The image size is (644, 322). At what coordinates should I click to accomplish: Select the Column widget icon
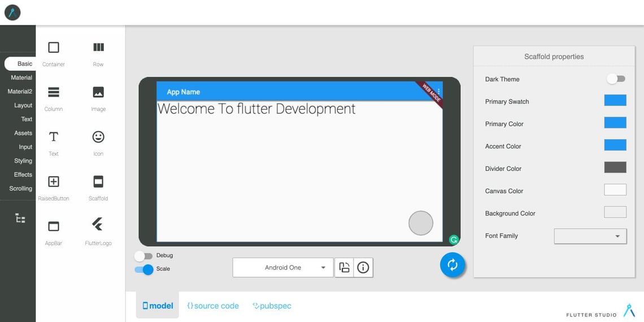click(54, 92)
